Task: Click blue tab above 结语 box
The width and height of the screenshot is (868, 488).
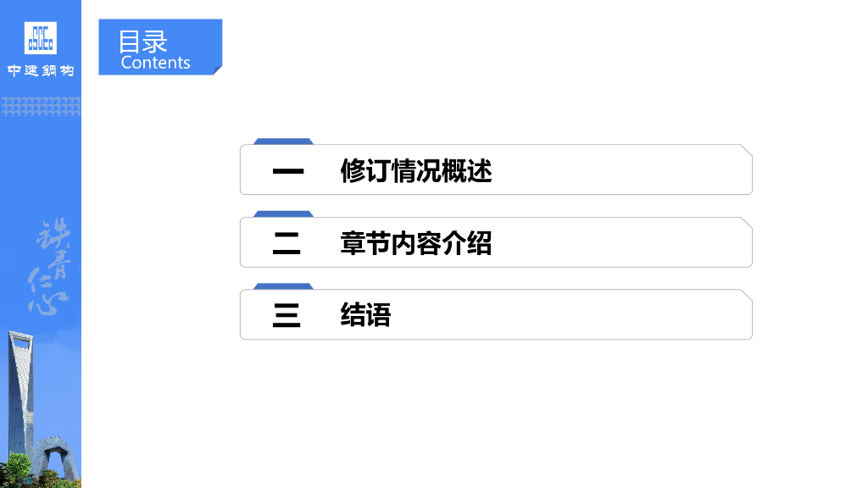Action: point(284,286)
